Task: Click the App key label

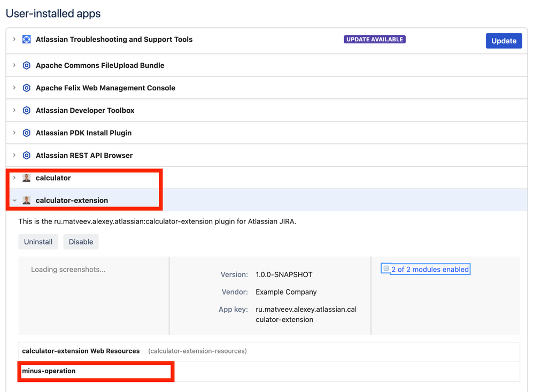Action: [233, 310]
